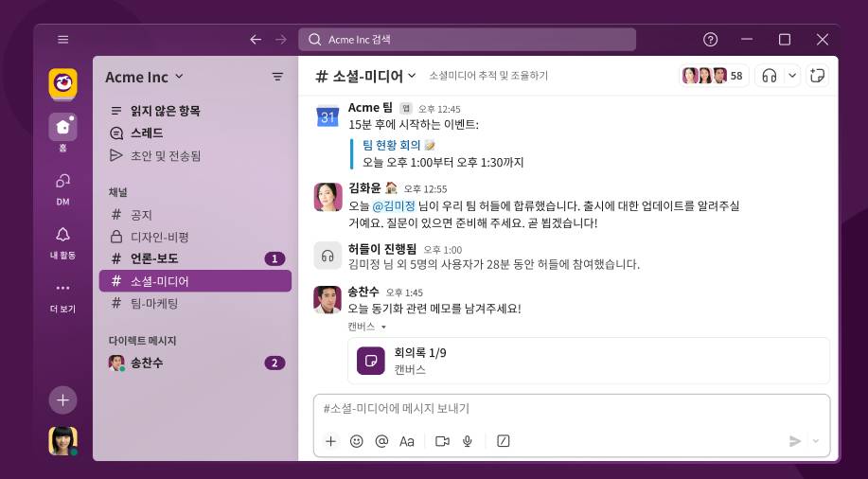The width and height of the screenshot is (868, 479).
Task: Click the plus create button in rail
Action: click(x=62, y=399)
